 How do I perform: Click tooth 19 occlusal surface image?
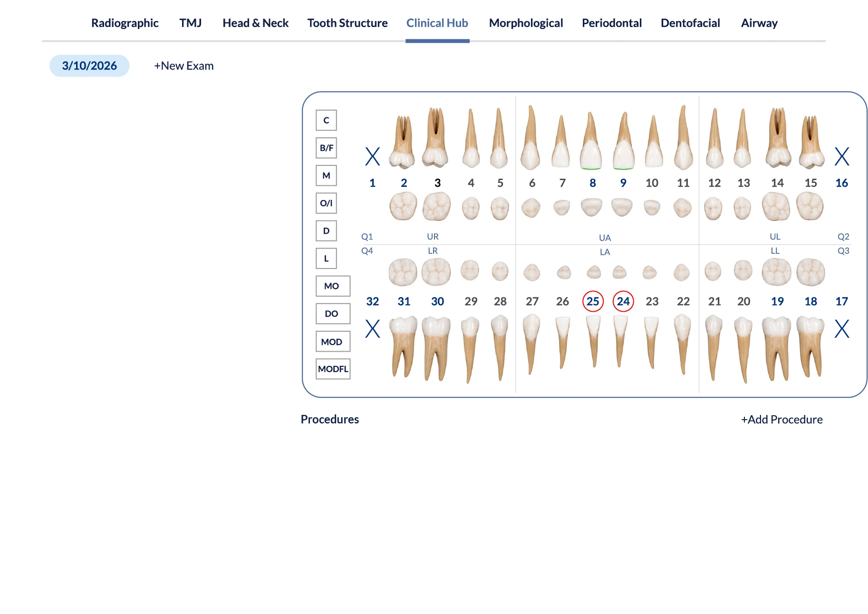point(777,272)
